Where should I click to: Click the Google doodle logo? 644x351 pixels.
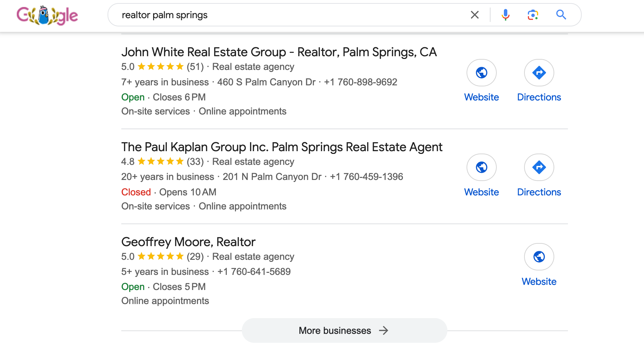[x=47, y=15]
